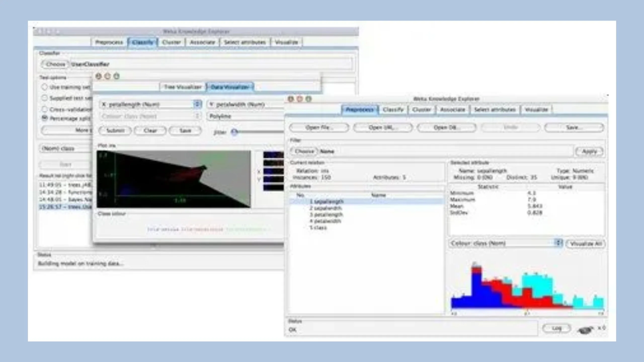This screenshot has height=362, width=644.
Task: Switch to Data Visualizer tab
Action: (x=230, y=87)
